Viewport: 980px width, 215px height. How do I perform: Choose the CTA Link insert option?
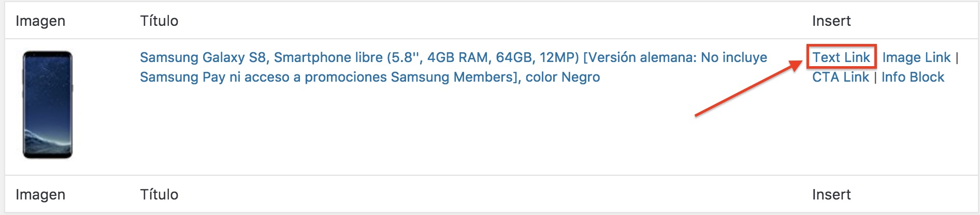(840, 77)
